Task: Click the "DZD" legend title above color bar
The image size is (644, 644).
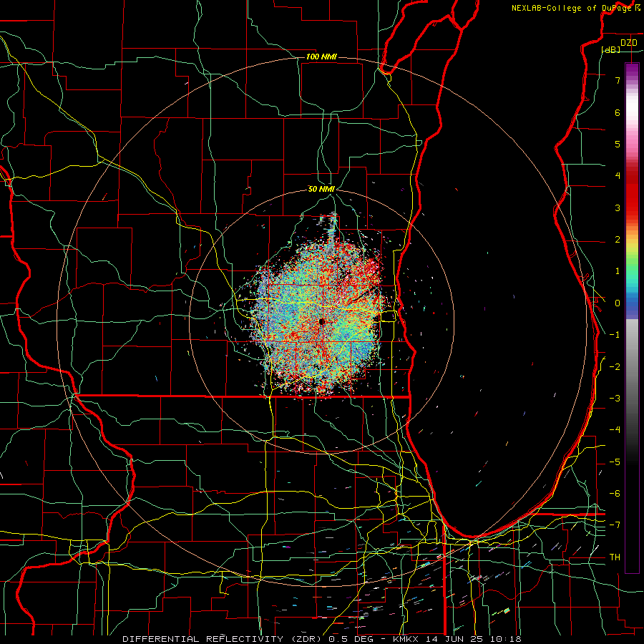Action: (628, 43)
